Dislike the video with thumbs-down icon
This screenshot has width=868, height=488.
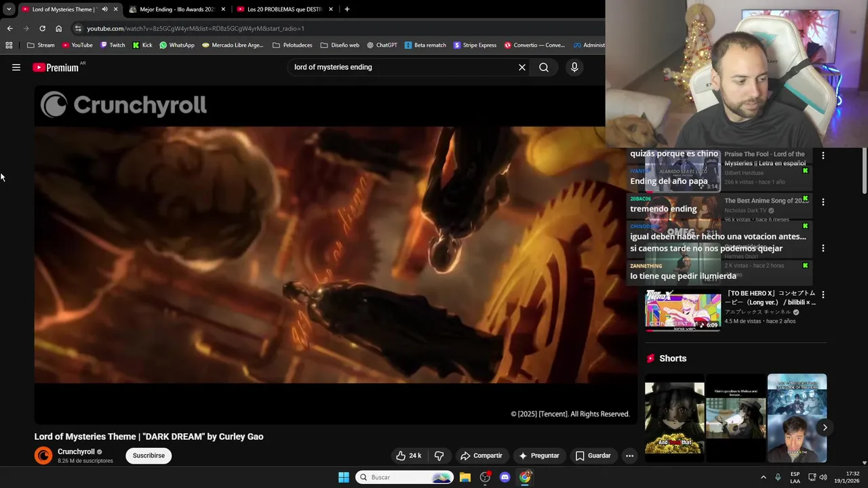click(439, 455)
